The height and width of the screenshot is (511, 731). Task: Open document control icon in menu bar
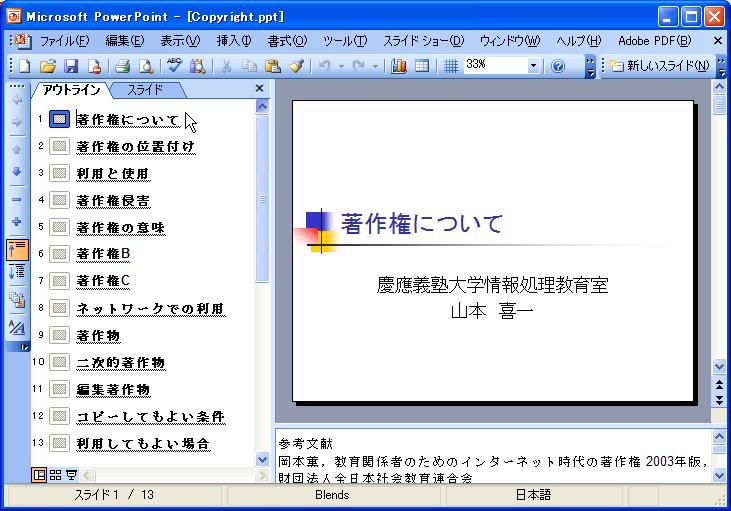(21, 41)
